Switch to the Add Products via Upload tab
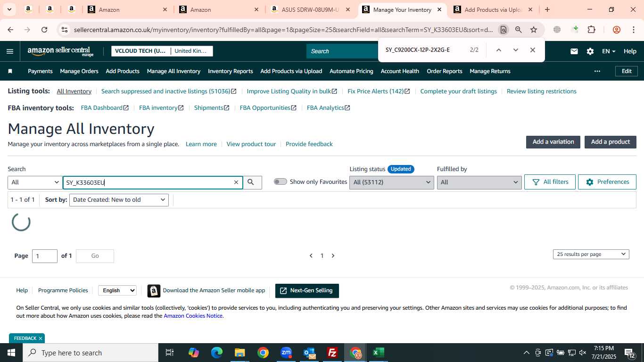The width and height of the screenshot is (644, 362). [493, 9]
